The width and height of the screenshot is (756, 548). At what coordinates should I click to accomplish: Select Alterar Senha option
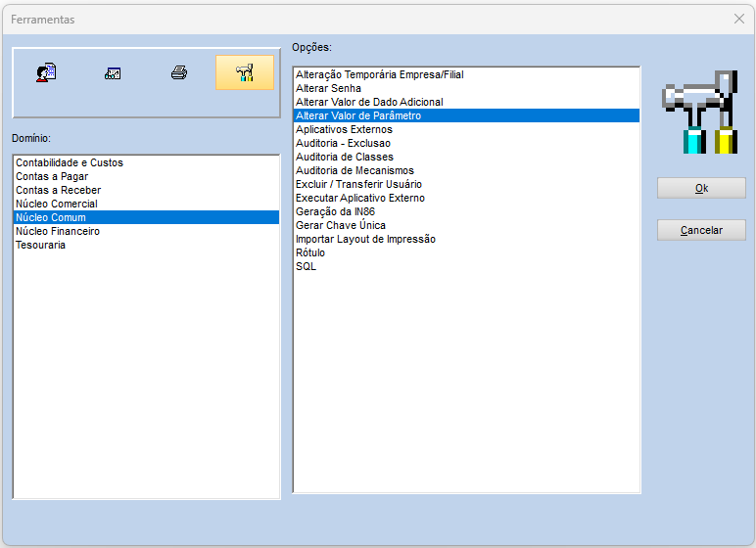(x=328, y=88)
